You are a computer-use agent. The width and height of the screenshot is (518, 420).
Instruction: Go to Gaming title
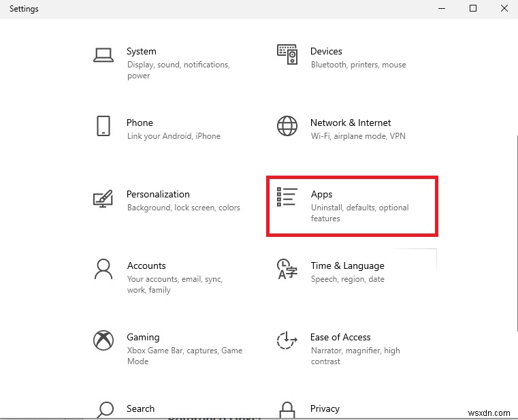tap(143, 338)
